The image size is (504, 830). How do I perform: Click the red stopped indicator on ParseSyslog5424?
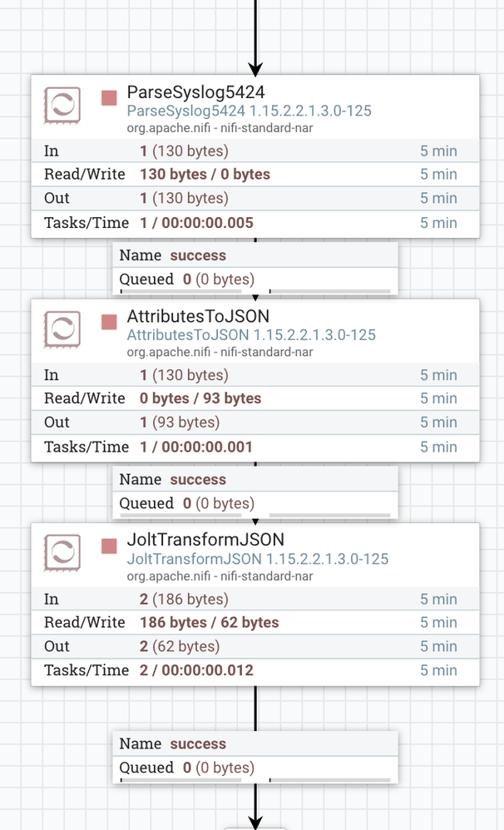[x=109, y=98]
